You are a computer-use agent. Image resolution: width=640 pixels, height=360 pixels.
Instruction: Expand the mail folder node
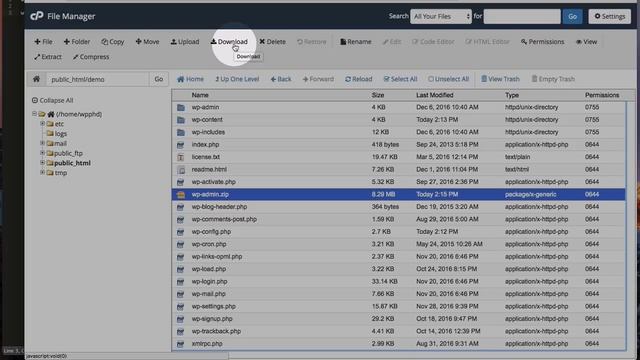pyautogui.click(x=42, y=143)
